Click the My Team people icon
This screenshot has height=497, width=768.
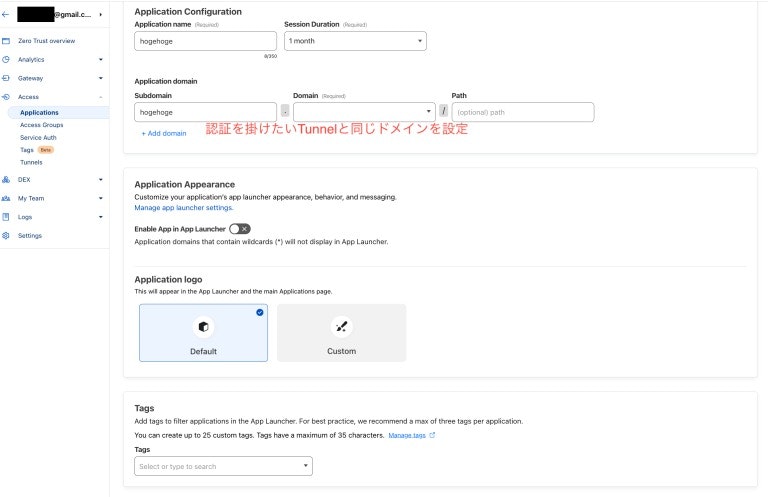tap(6, 198)
